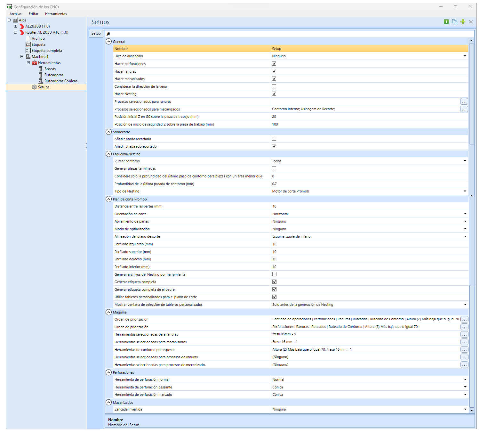Image resolution: width=488 pixels, height=448 pixels.
Task: Open ellipsis for Herramientas de contorno por espesor
Action: [464, 350]
